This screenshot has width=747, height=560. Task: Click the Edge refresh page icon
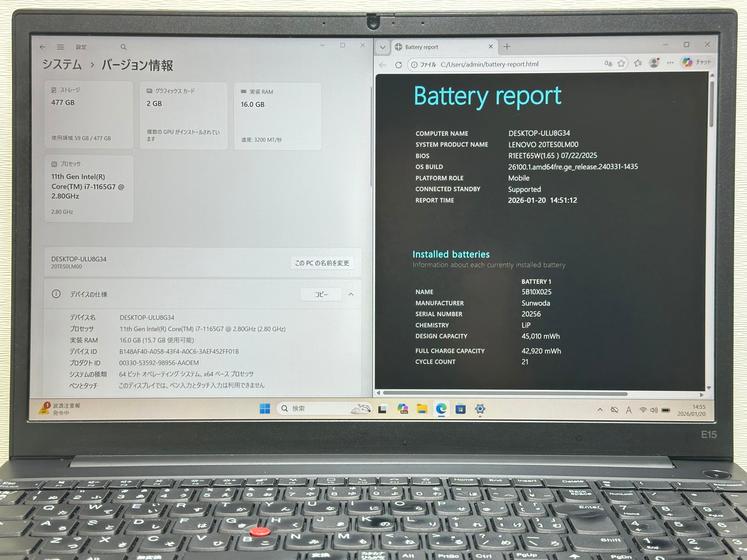(x=399, y=65)
